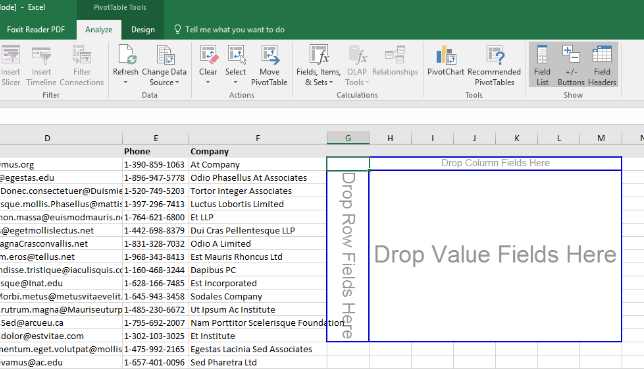The width and height of the screenshot is (644, 369).
Task: Select column M header
Action: (x=601, y=138)
